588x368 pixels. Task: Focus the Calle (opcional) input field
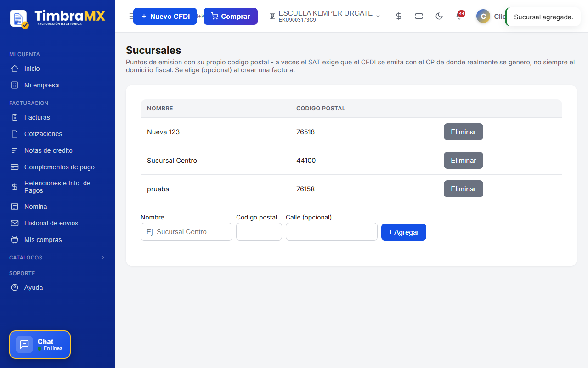click(x=332, y=232)
